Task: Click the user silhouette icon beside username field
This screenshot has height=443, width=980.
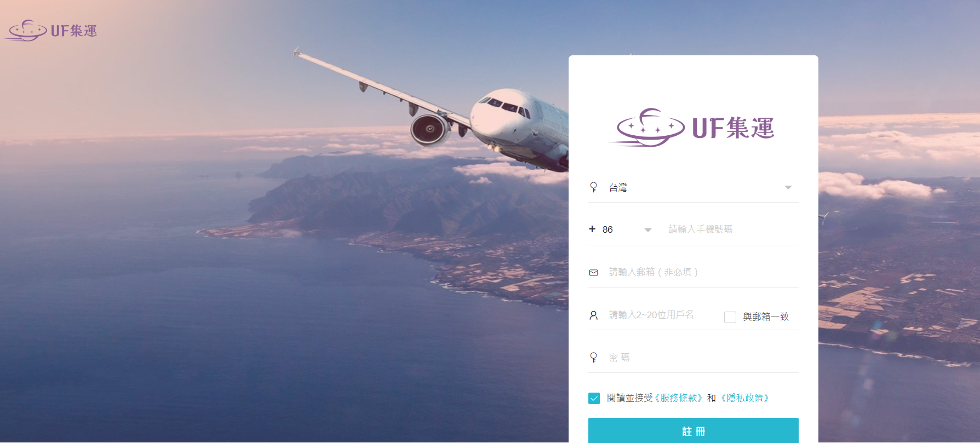Action: (593, 315)
